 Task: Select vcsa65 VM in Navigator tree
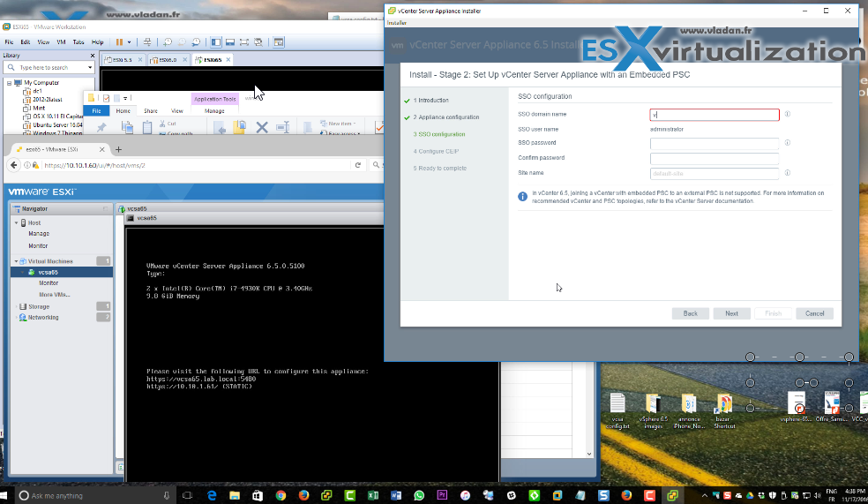[x=49, y=273]
